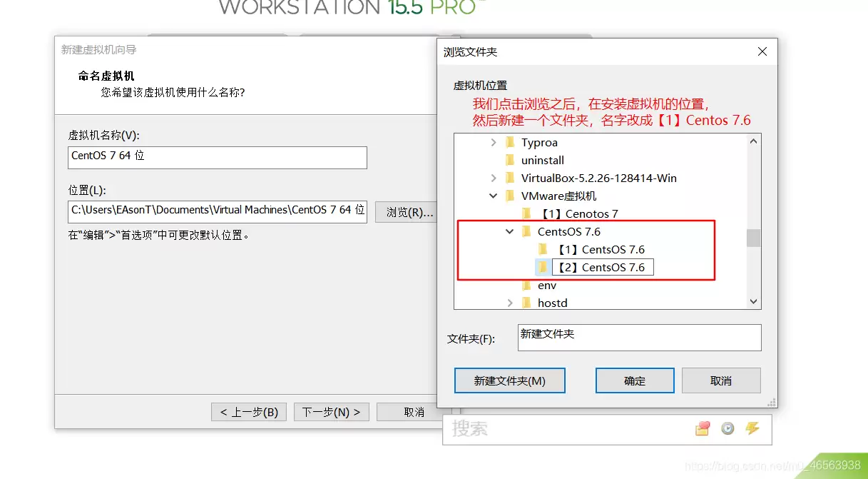Click the VMware虚拟机 folder icon

510,196
